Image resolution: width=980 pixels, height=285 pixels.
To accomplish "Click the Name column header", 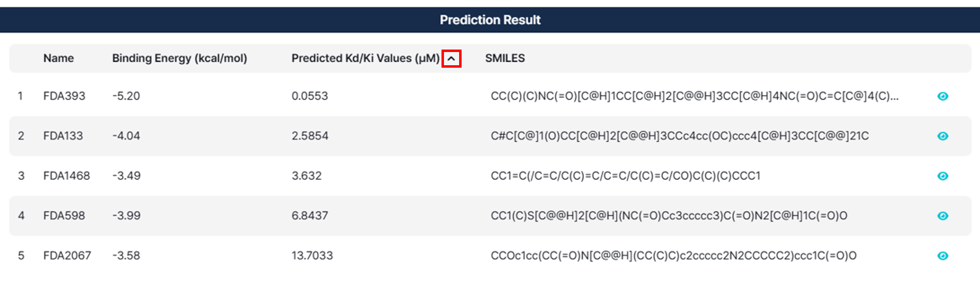I will [58, 58].
